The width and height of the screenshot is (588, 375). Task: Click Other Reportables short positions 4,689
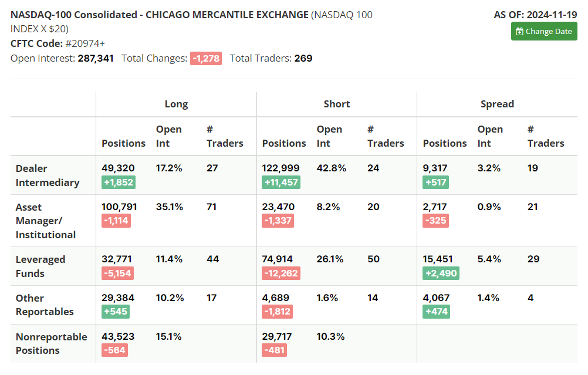[x=276, y=298]
